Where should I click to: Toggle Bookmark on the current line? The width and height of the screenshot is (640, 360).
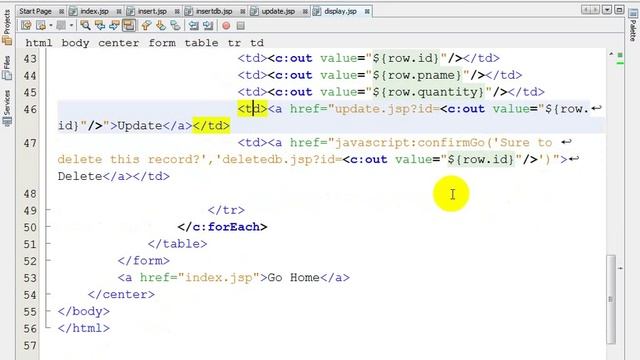[176, 26]
